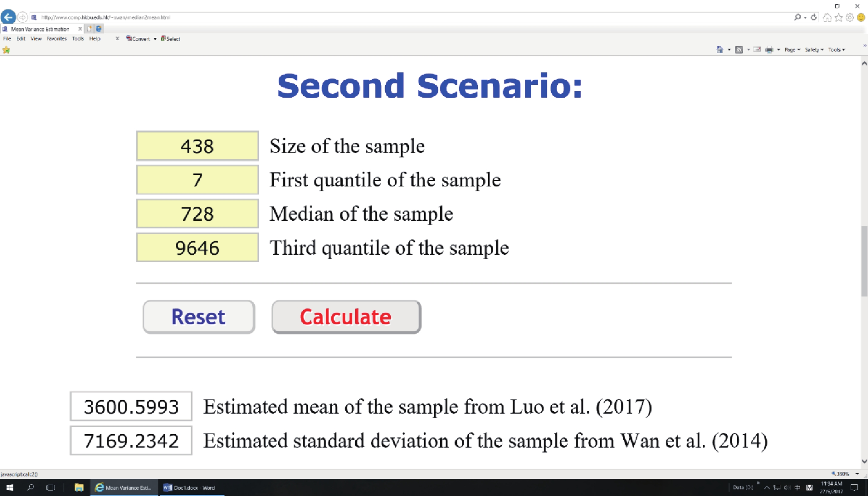Click the Favorites star icon in the top right
868x496 pixels.
click(x=838, y=17)
